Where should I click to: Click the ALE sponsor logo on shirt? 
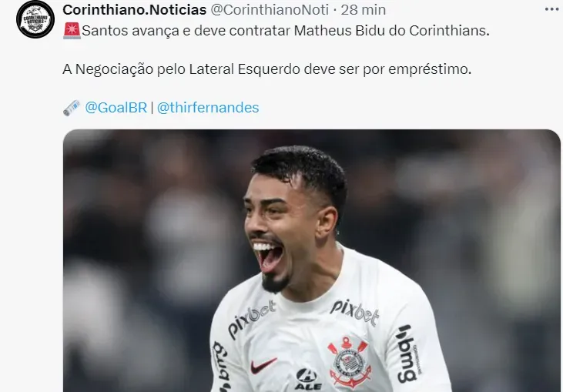coord(308,380)
